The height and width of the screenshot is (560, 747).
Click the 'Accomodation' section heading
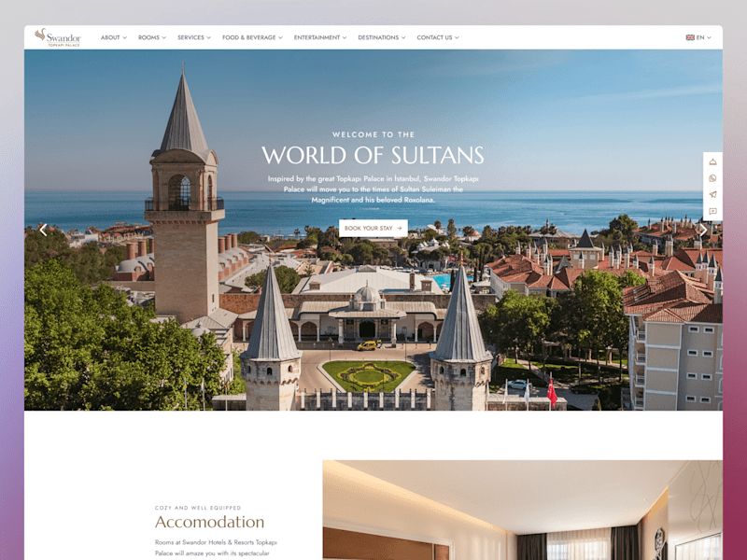(x=209, y=522)
